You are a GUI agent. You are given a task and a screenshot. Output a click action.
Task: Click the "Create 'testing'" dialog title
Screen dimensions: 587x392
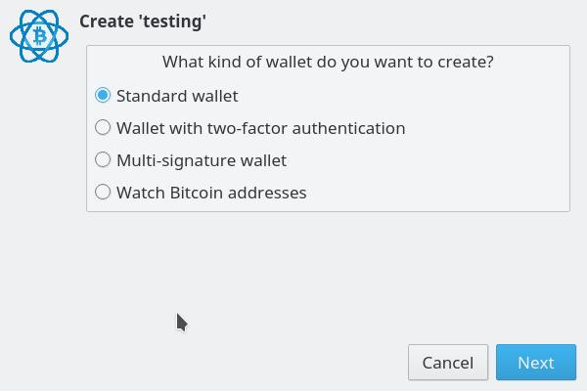143,22
